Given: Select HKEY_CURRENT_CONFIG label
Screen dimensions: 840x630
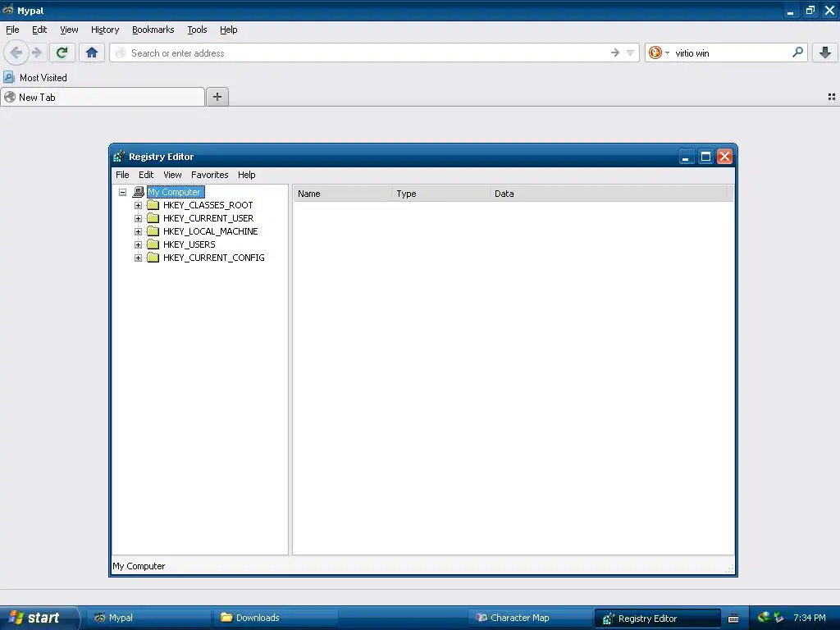Looking at the screenshot, I should pyautogui.click(x=214, y=258).
